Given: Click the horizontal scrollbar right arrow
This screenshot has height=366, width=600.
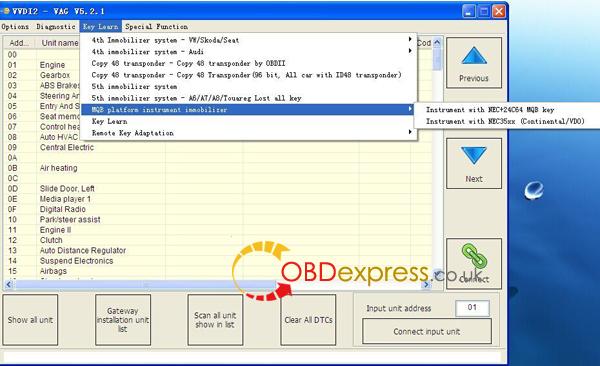Looking at the screenshot, I should coord(426,284).
